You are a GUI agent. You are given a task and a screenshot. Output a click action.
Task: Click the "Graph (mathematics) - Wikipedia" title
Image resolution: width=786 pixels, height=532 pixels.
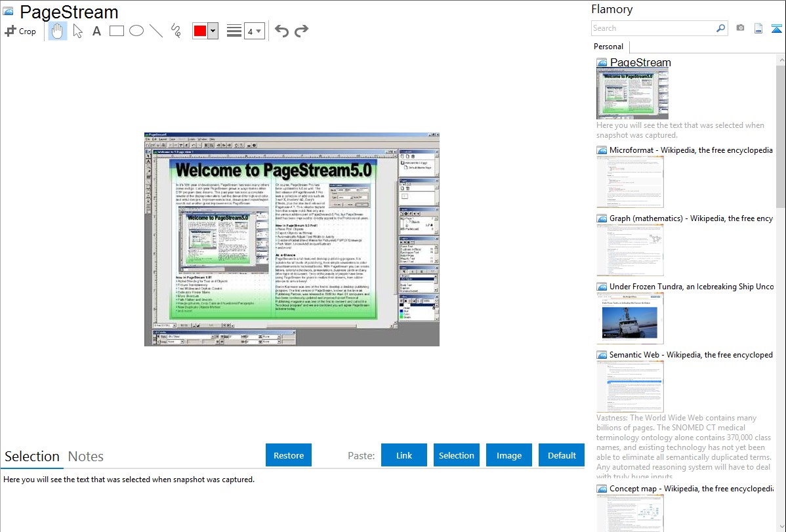click(691, 218)
